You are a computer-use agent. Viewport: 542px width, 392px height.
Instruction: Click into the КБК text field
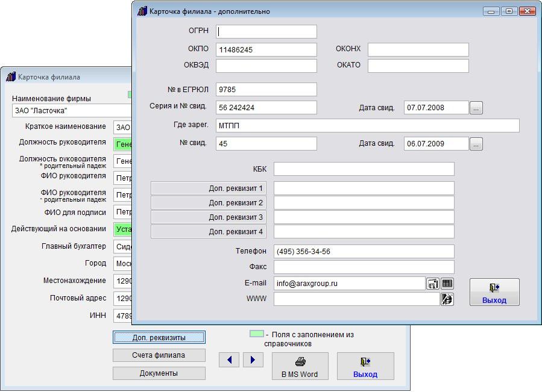(364, 169)
